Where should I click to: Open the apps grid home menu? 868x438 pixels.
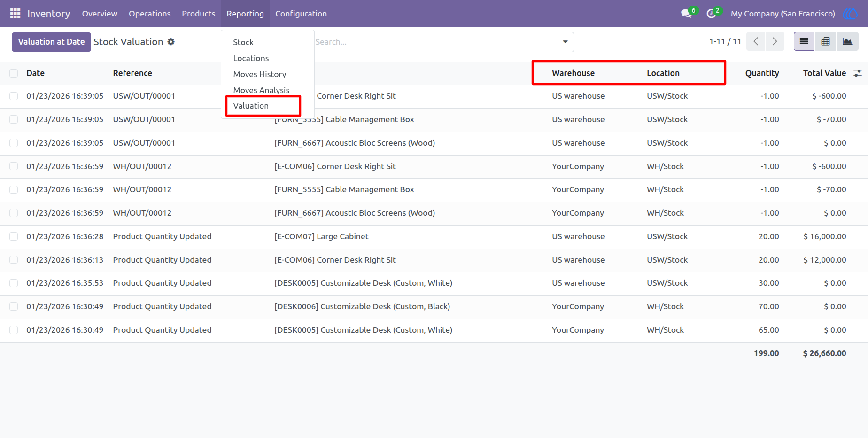(x=15, y=14)
